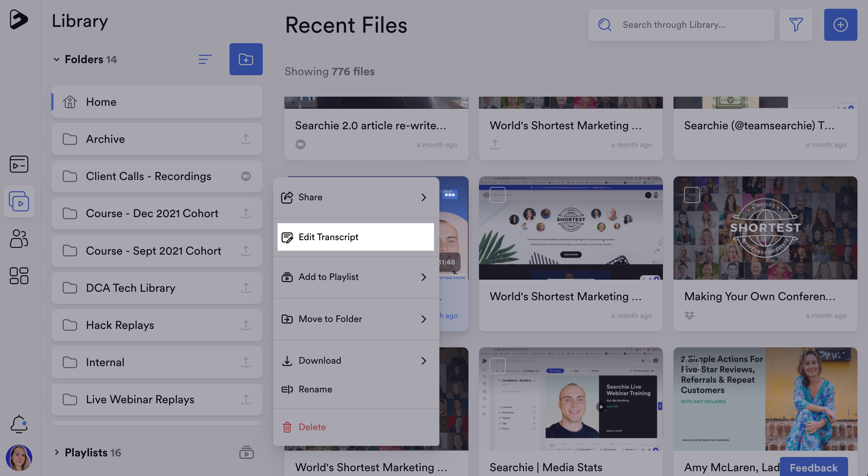Expand the Move to Folder submenu arrow
Screen dimensions: 868x476
point(424,319)
